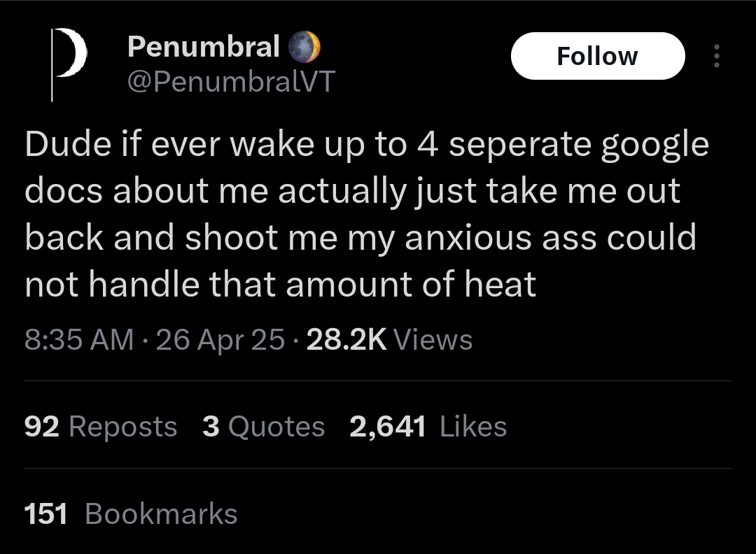Image resolution: width=756 pixels, height=554 pixels.
Task: Open the three-dot more options menu
Action: (715, 57)
